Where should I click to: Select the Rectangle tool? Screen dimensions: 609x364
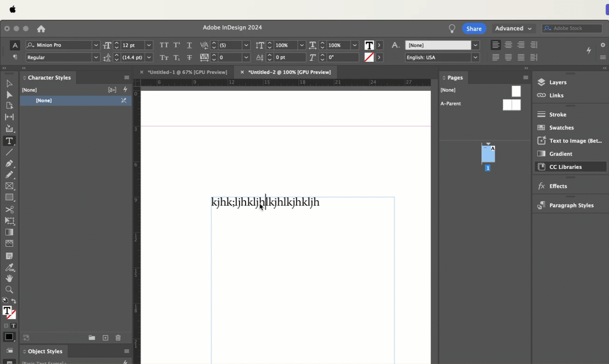tap(9, 197)
